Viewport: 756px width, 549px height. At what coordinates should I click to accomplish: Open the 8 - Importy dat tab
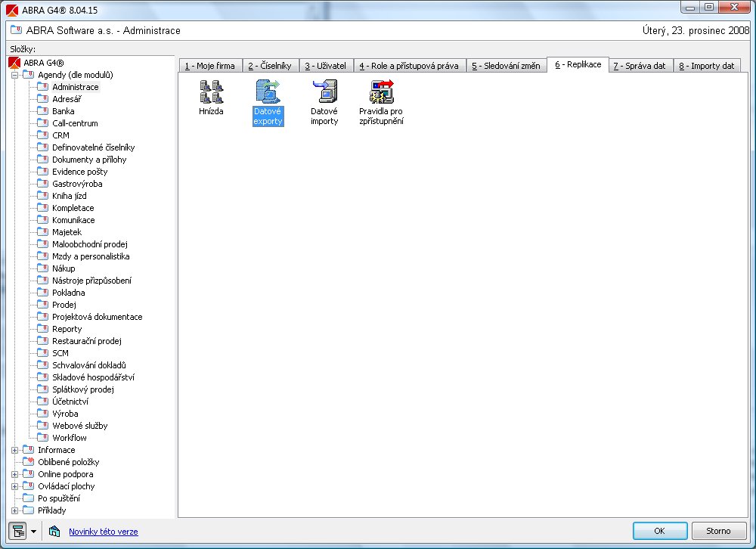(707, 66)
